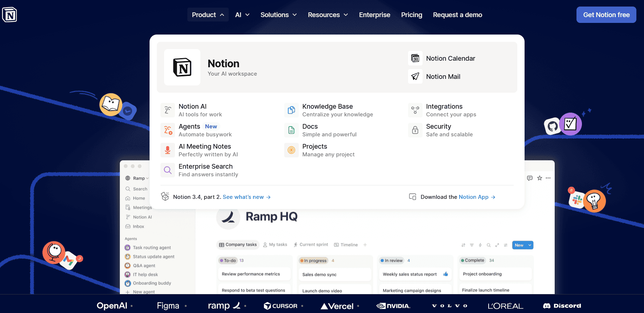Open Status update agent
Viewport: 644px width, 313px height.
click(x=150, y=257)
